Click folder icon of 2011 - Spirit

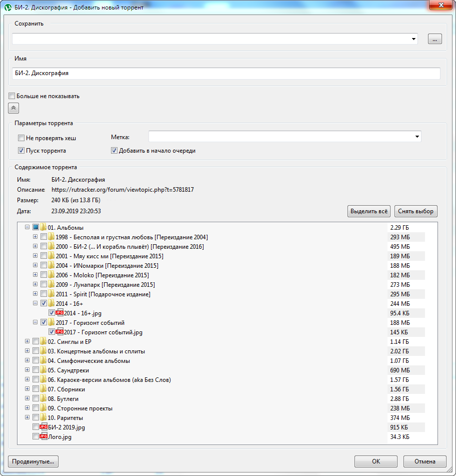pyautogui.click(x=51, y=294)
